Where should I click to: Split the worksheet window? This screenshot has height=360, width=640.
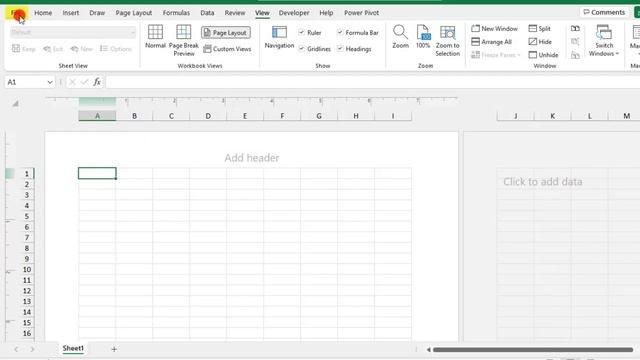[x=540, y=29]
